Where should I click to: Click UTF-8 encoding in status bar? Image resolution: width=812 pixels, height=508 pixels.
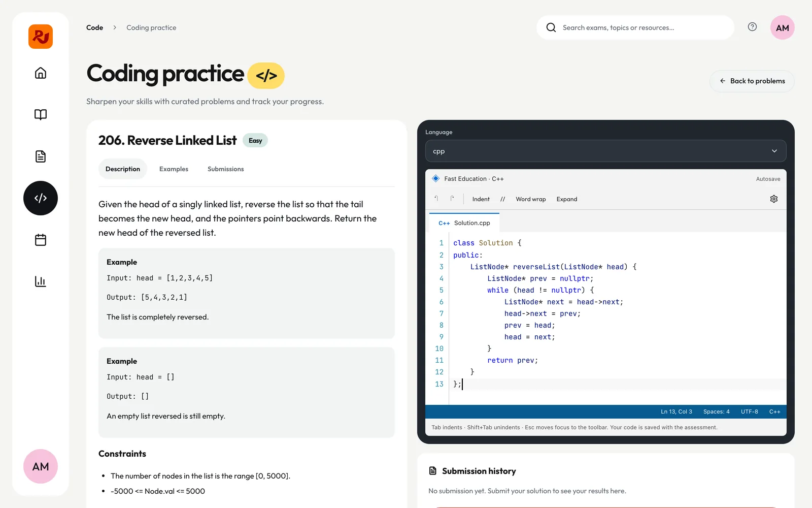click(750, 411)
